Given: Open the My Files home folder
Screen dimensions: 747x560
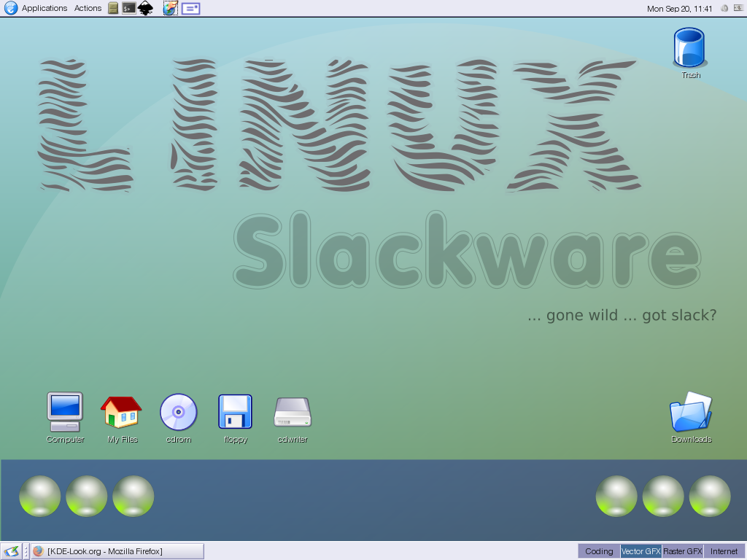Looking at the screenshot, I should 122,418.
